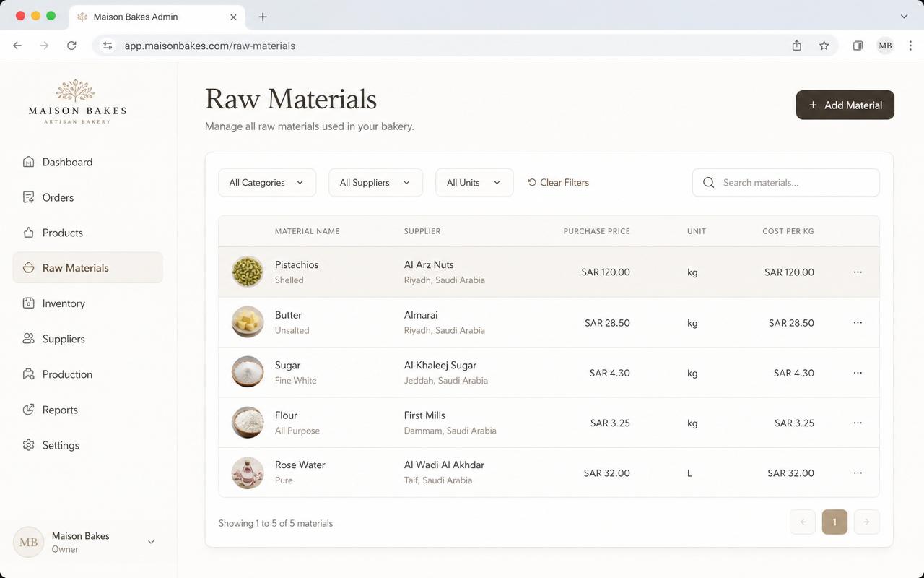
Task: Click the Sugar bowl thumbnail
Action: point(248,372)
